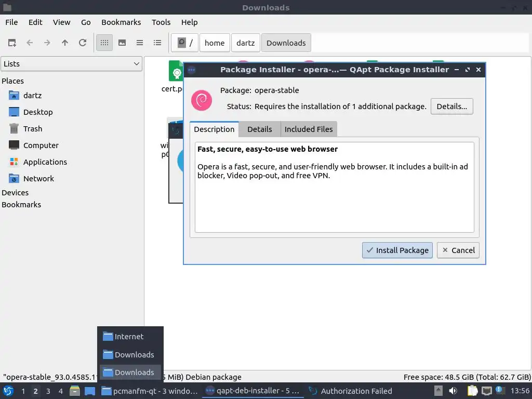Switch to the Description tab
Viewport: 532px width, 399px height.
point(214,129)
